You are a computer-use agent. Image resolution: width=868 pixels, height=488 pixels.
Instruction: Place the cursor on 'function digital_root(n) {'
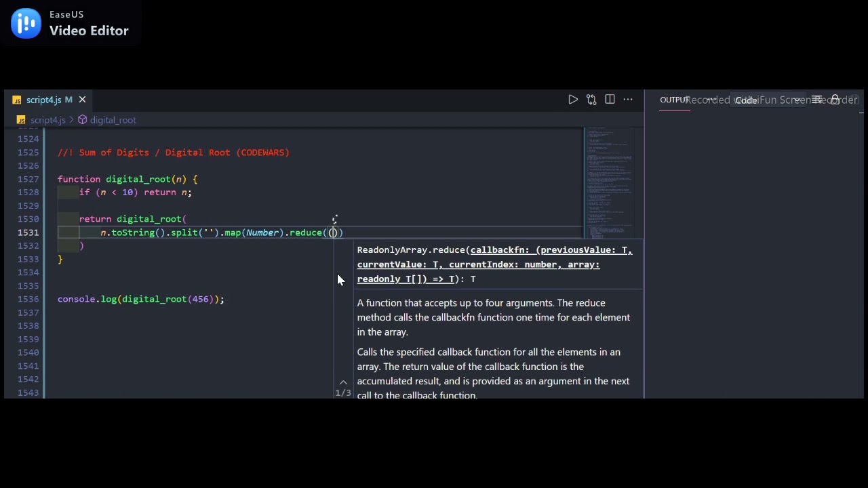(127, 179)
